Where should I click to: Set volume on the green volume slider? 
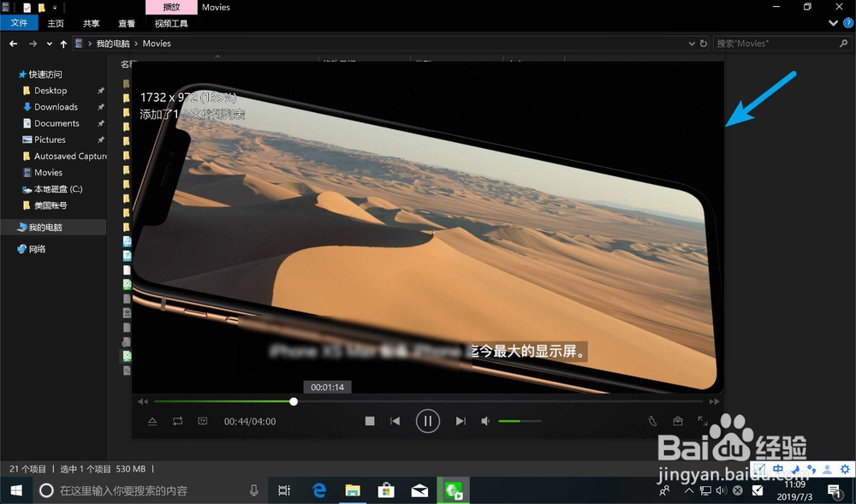pos(520,421)
